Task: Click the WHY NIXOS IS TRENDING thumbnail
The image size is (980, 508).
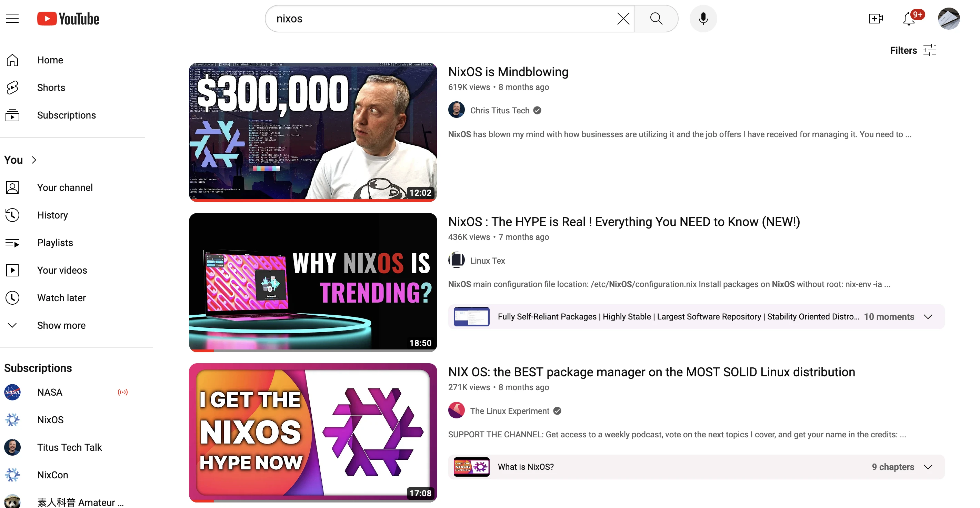Action: click(x=313, y=282)
